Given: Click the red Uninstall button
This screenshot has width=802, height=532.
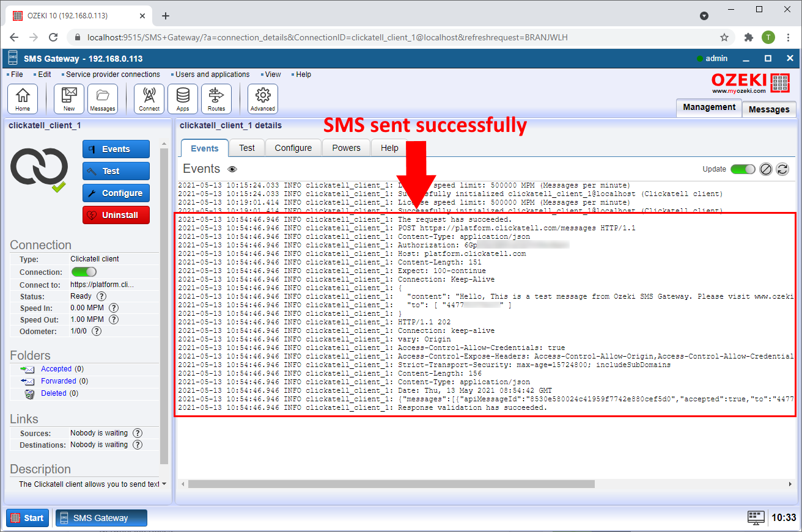Looking at the screenshot, I should 116,215.
